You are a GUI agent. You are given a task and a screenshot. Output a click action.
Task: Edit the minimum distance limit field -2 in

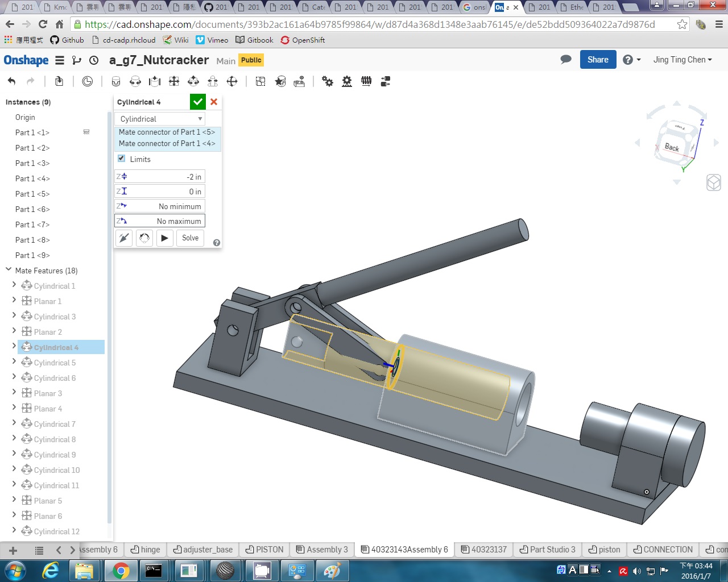[159, 177]
